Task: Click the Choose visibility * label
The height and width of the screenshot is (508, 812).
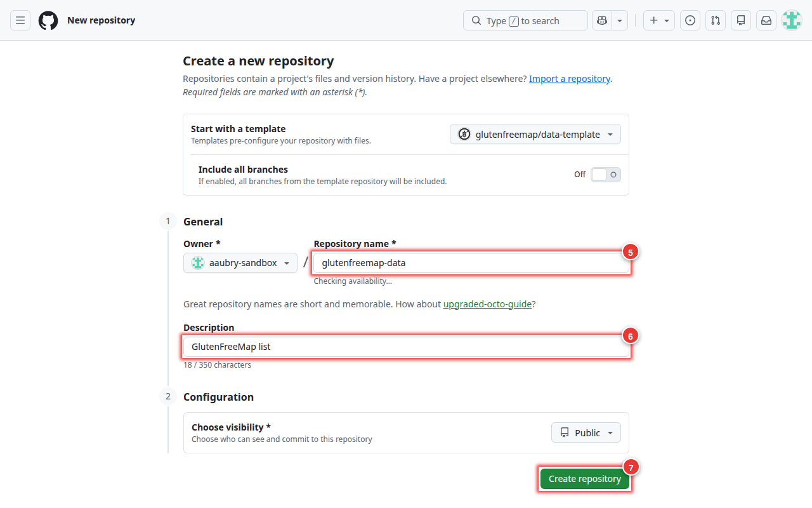Action: tap(231, 427)
